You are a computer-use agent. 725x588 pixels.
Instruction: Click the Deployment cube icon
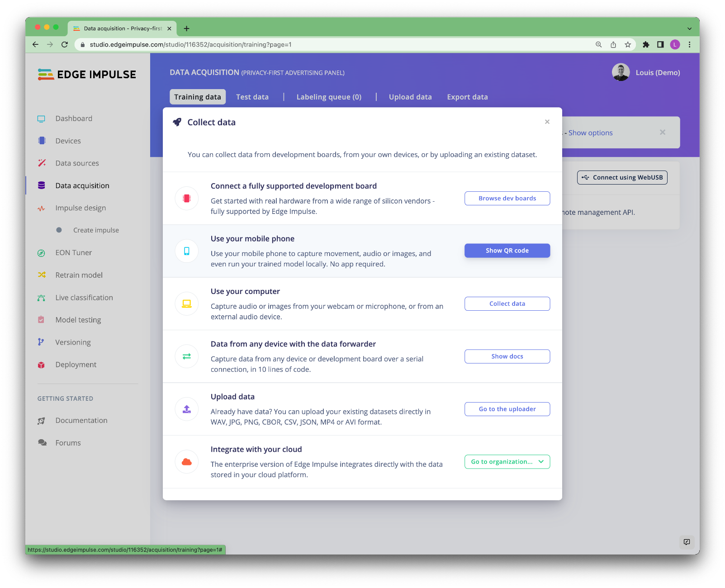[x=42, y=365]
